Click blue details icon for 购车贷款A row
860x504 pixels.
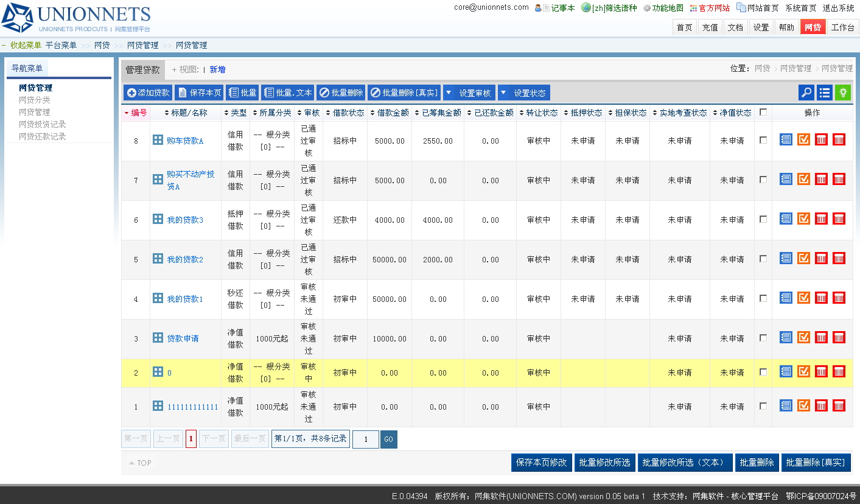786,139
